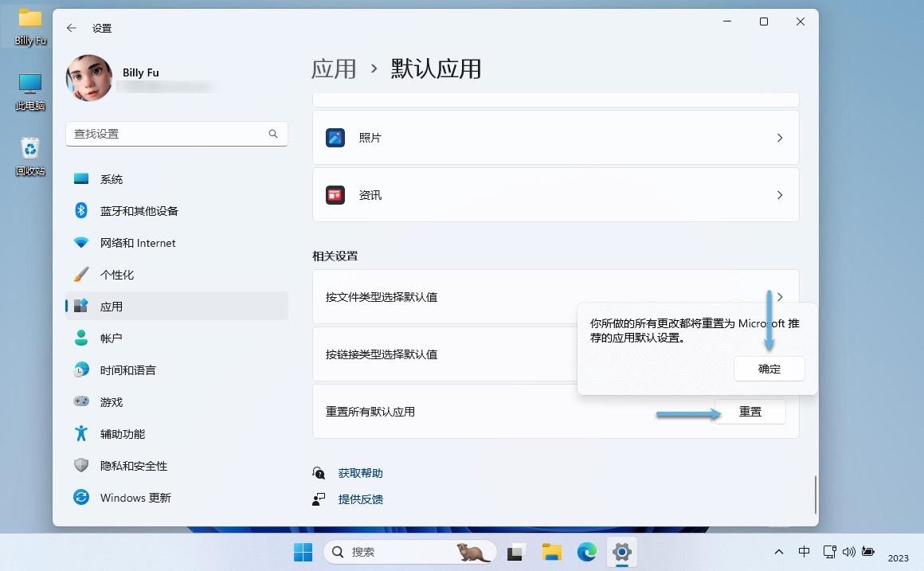Click the 提供反馈 feedback link
This screenshot has height=571, width=924.
360,499
